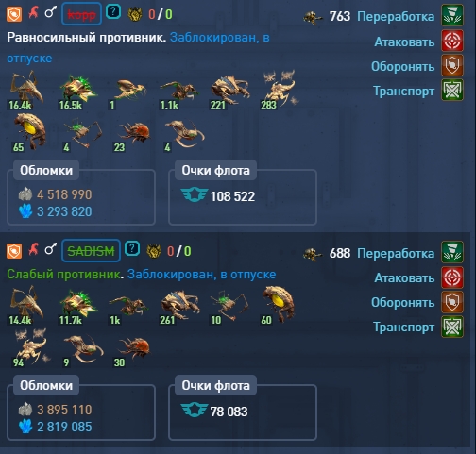Click the green Transport icon for kopp
Screen dimensions: 476x454
pos(452,90)
